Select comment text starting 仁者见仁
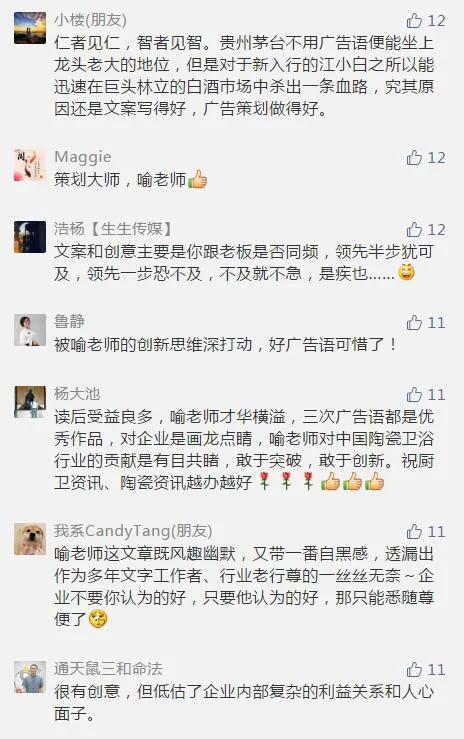 point(244,76)
